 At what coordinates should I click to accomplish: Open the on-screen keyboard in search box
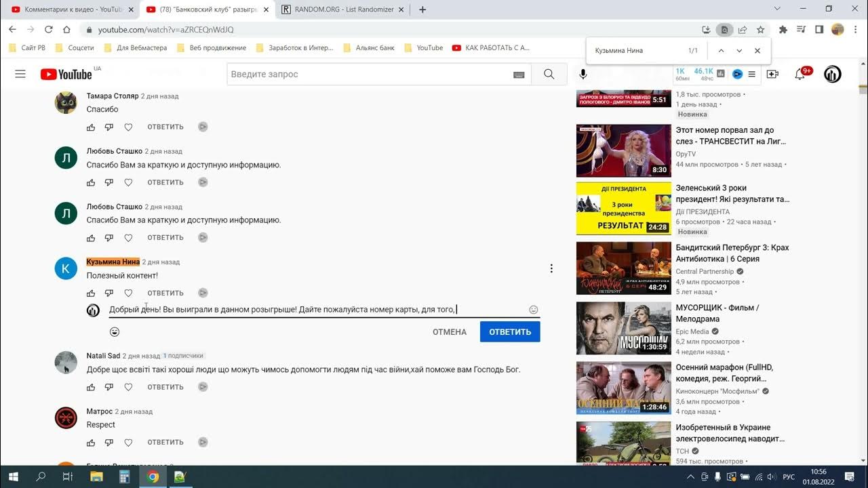(x=519, y=75)
